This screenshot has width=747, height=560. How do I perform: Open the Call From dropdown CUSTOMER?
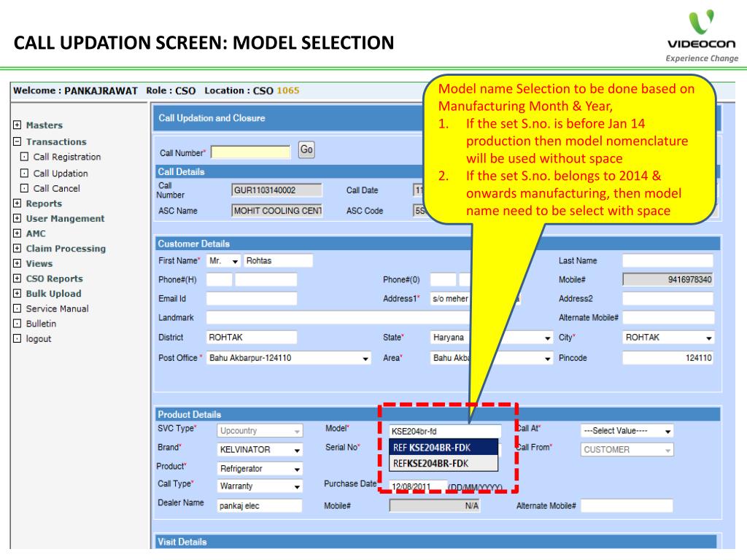[627, 449]
